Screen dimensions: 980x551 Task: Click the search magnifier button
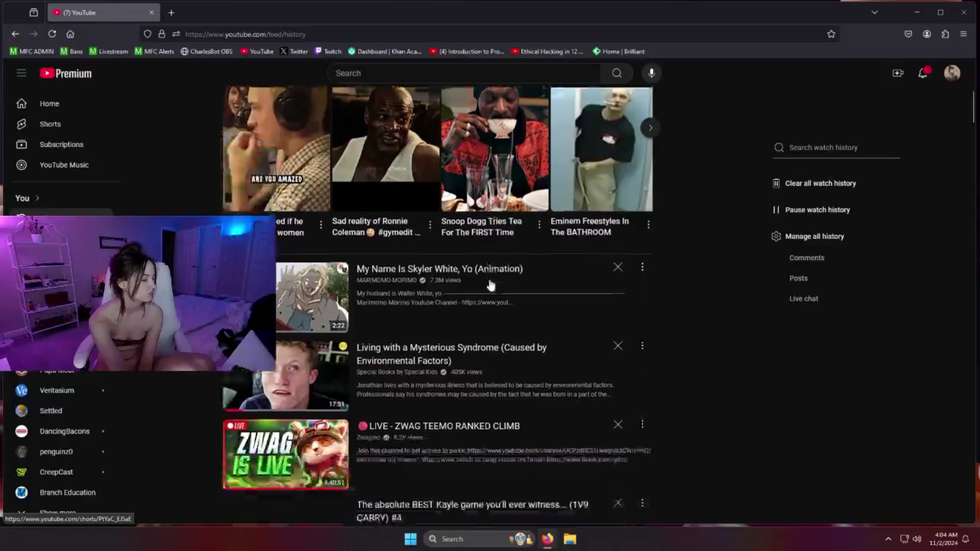click(x=617, y=73)
